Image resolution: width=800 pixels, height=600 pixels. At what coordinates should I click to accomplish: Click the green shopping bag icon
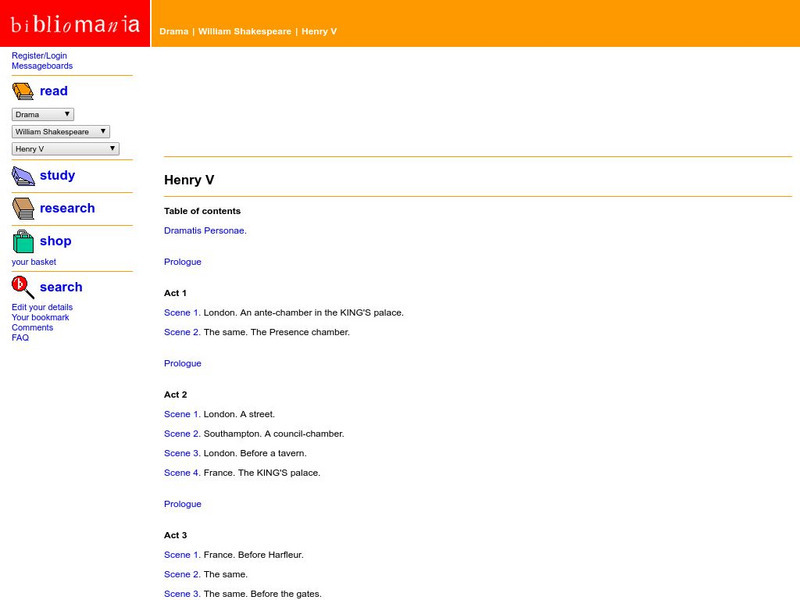[x=23, y=241]
